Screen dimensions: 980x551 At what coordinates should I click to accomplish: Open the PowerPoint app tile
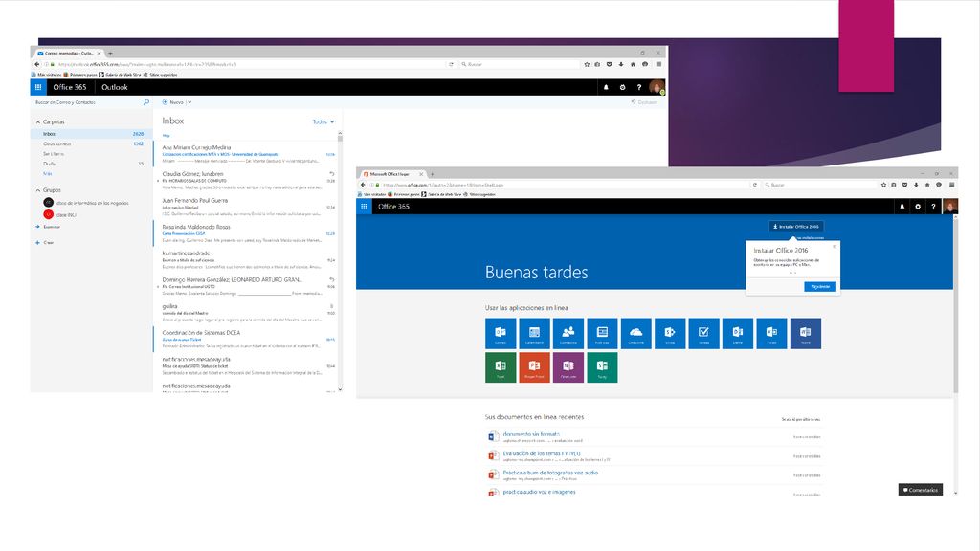(x=534, y=367)
